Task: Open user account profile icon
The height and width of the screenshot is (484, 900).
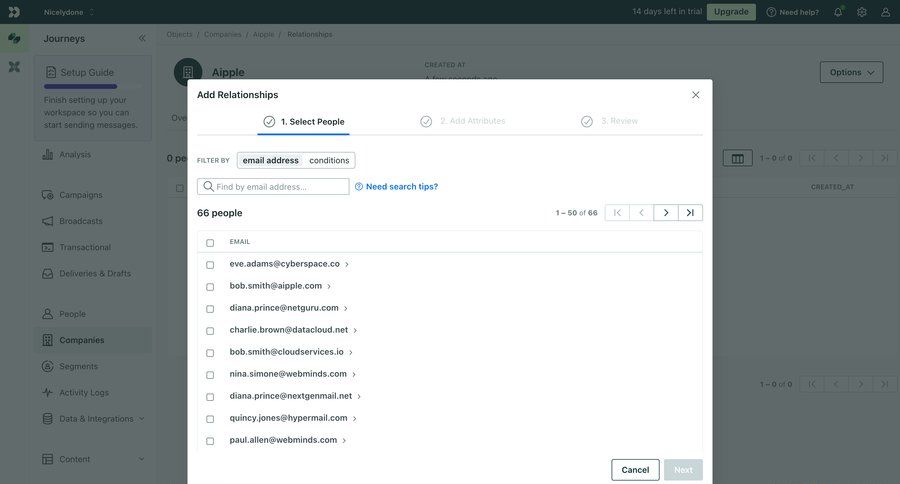Action: (885, 12)
